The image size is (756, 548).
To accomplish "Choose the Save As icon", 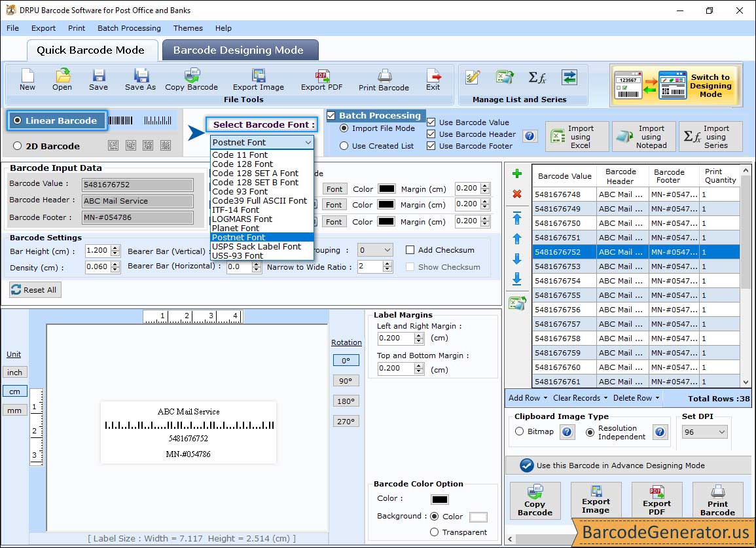I will [140, 79].
